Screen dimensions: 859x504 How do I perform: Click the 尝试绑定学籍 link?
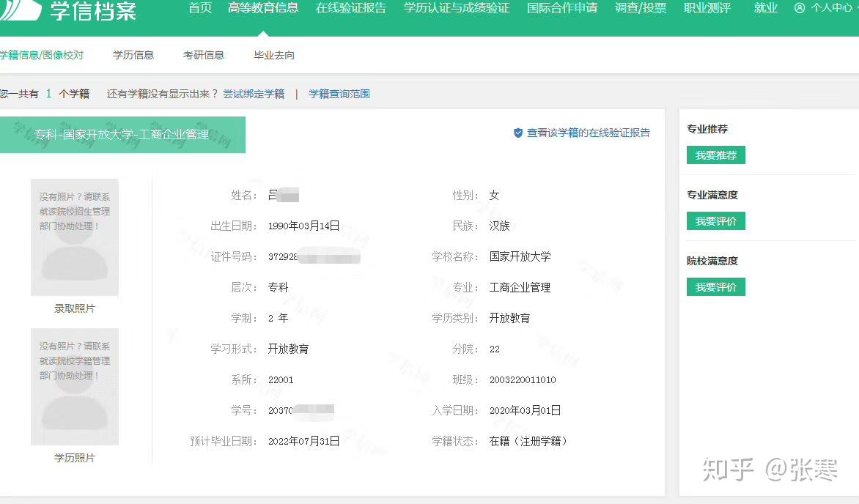coord(254,94)
